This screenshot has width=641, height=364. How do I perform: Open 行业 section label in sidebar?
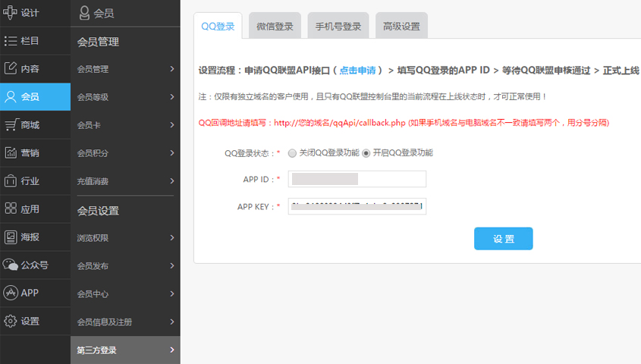click(x=30, y=181)
